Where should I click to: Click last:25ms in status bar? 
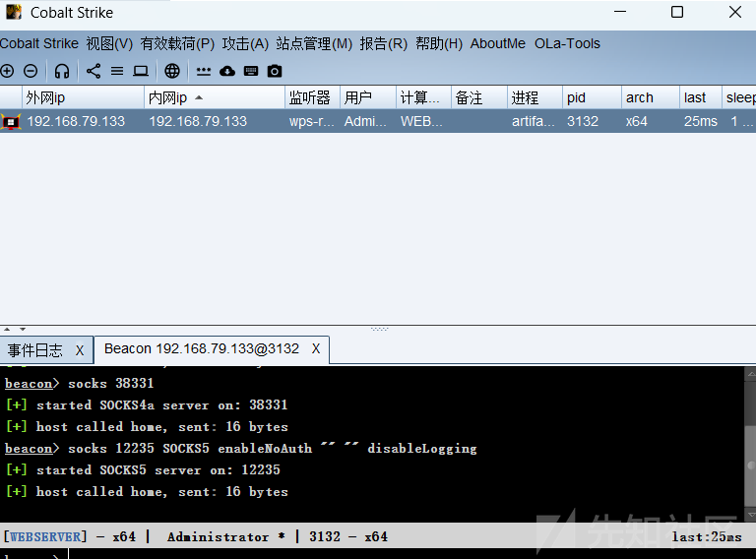click(707, 536)
